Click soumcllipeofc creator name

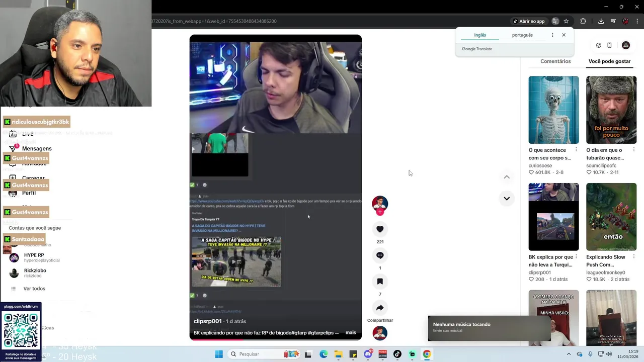601,165
